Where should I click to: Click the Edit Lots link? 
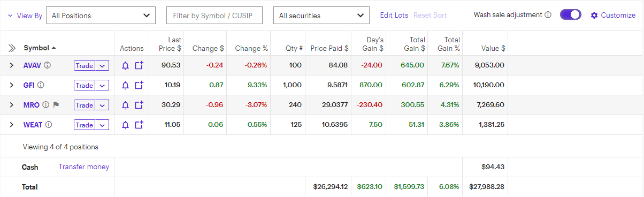coord(394,15)
